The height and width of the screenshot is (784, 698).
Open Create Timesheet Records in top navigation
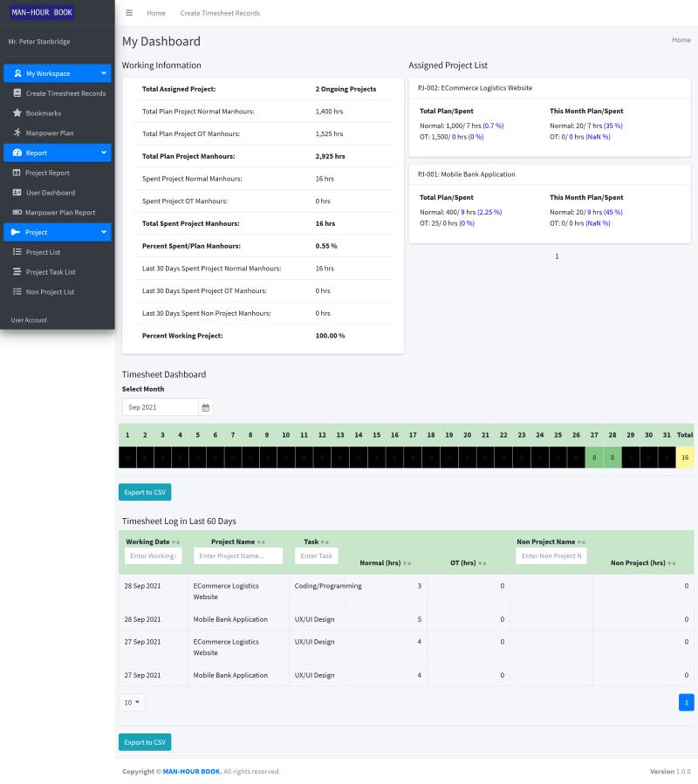click(220, 13)
